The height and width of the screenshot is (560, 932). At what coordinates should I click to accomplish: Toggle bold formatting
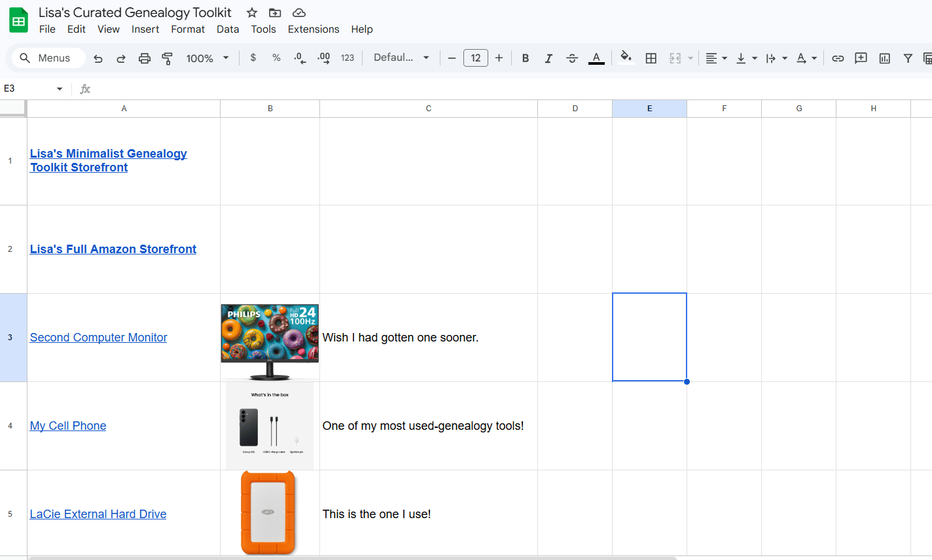click(x=525, y=58)
